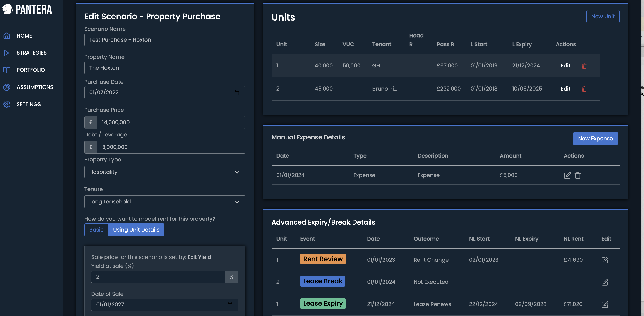
Task: Click the 'Outcome' column header
Action: coord(426,239)
